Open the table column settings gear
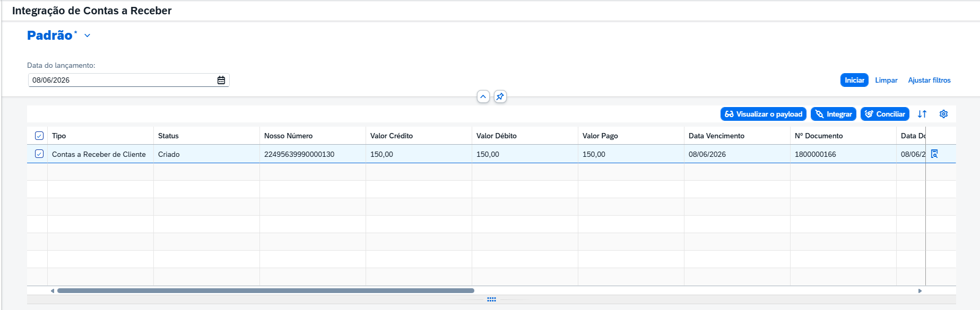Viewport: 980px width, 310px height. (x=943, y=114)
